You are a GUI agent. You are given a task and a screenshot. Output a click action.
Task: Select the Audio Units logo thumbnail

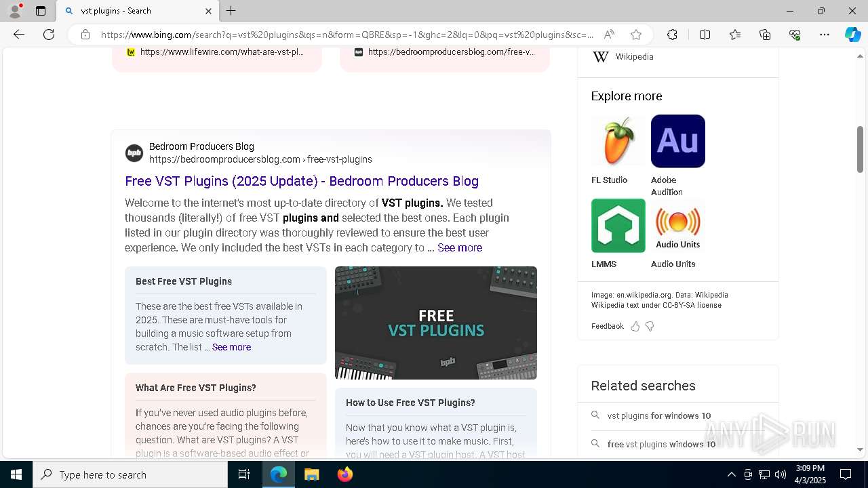[678, 226]
